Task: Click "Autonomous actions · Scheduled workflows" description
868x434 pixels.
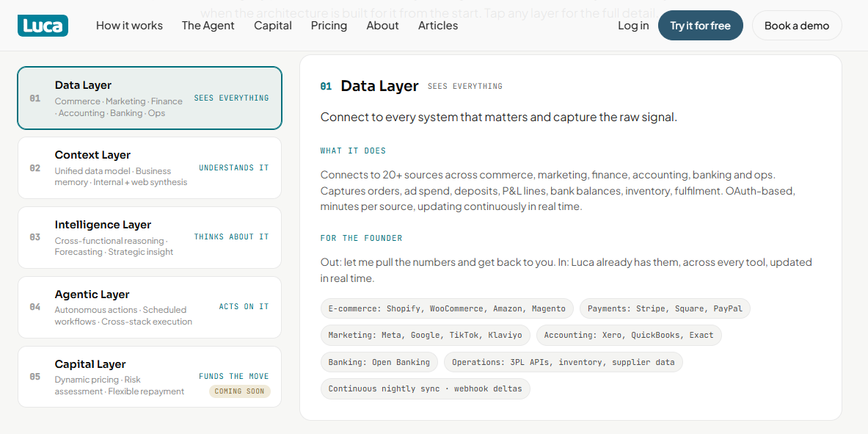Action: (x=123, y=316)
